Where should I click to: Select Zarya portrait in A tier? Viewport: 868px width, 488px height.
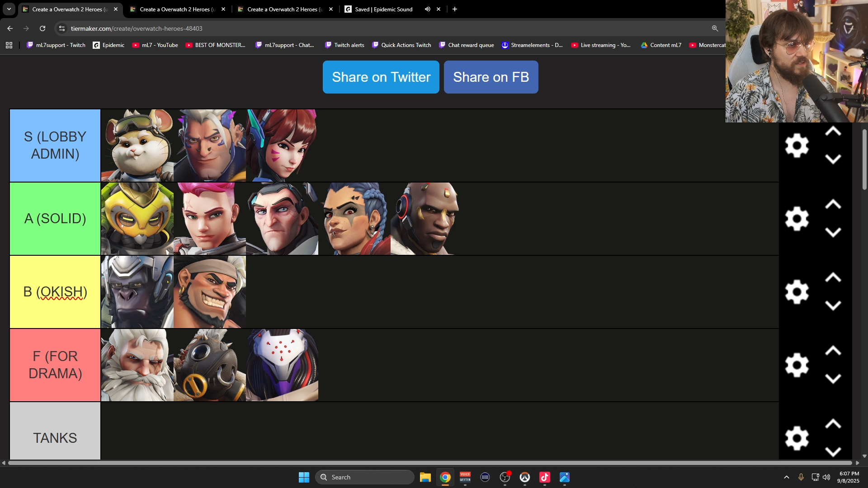point(210,219)
